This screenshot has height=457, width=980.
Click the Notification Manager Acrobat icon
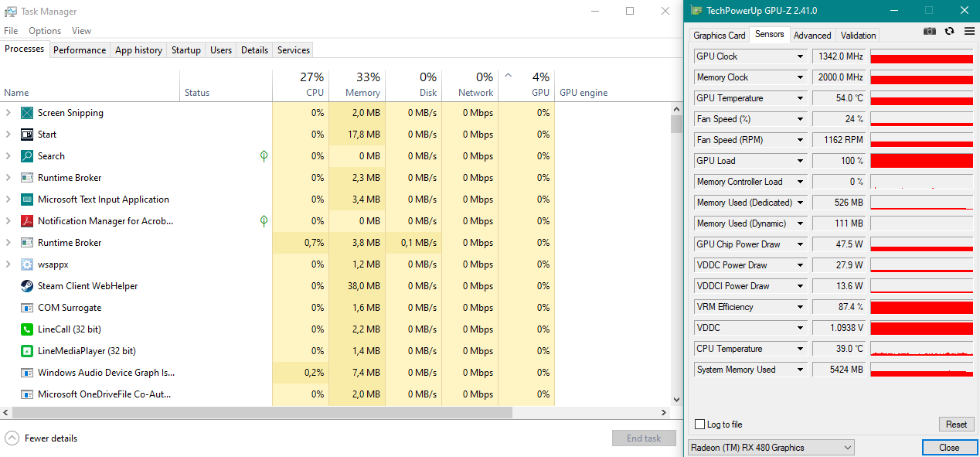pos(27,221)
